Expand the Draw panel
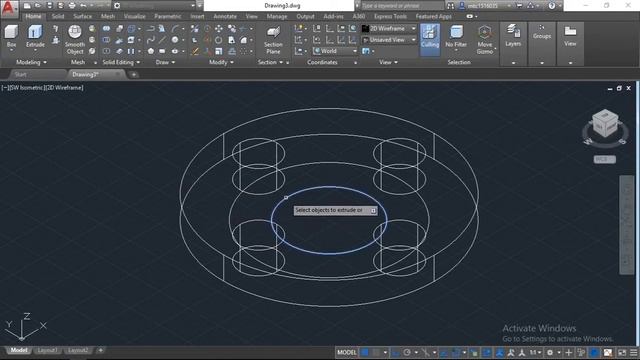The height and width of the screenshot is (360, 640). coord(165,62)
